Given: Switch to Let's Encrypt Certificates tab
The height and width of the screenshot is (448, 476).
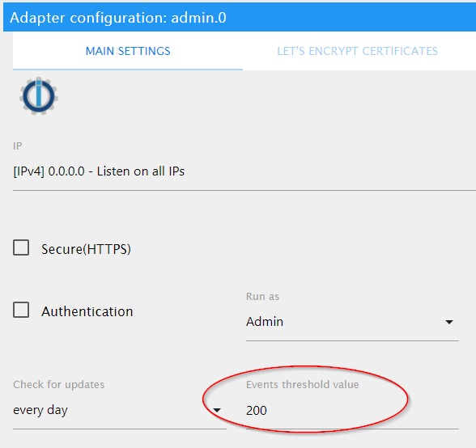Looking at the screenshot, I should 358,51.
